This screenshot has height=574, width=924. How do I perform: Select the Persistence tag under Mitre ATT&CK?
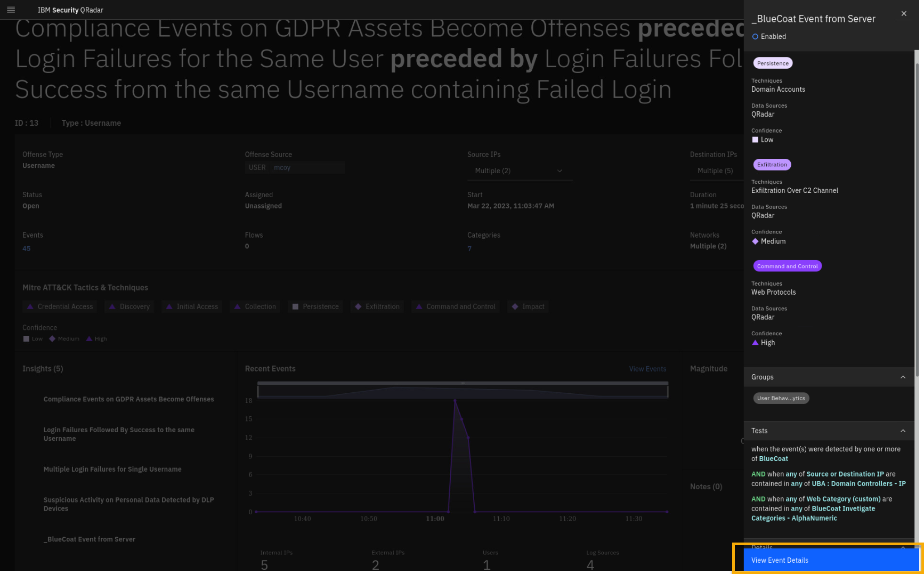tap(315, 306)
